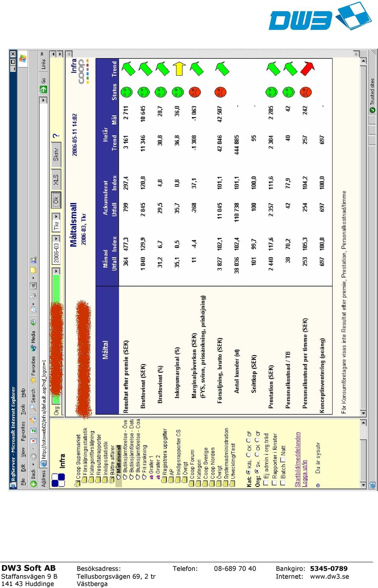The height and width of the screenshot is (588, 378).
Task: Click the Logga ut/in link
Action: point(305,473)
